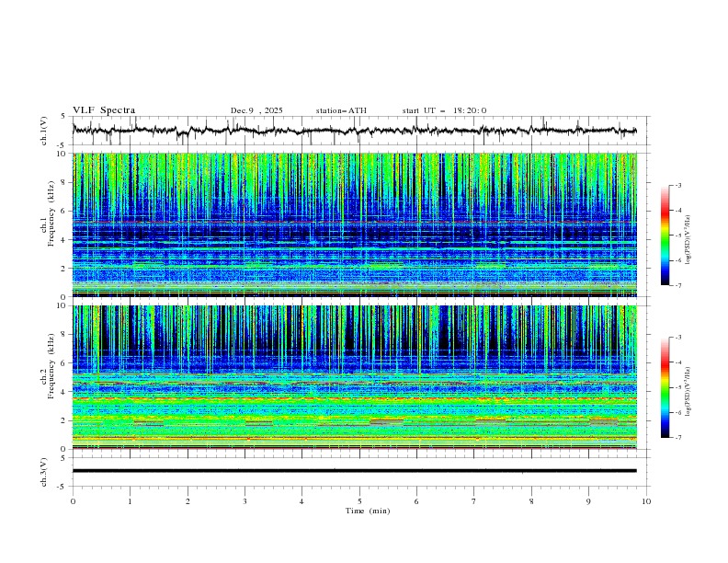The image size is (728, 563).
Task: Click the ch.2 log(PSD) color bar
Action: 665,387
